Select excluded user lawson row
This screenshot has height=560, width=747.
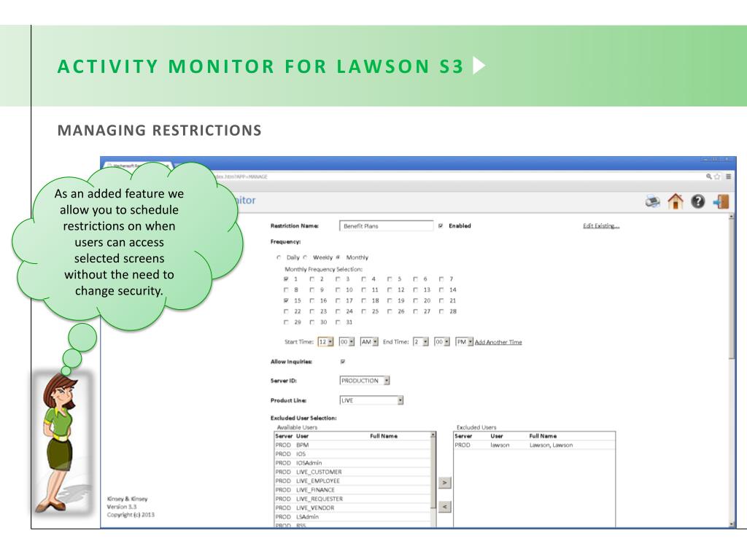tap(534, 446)
